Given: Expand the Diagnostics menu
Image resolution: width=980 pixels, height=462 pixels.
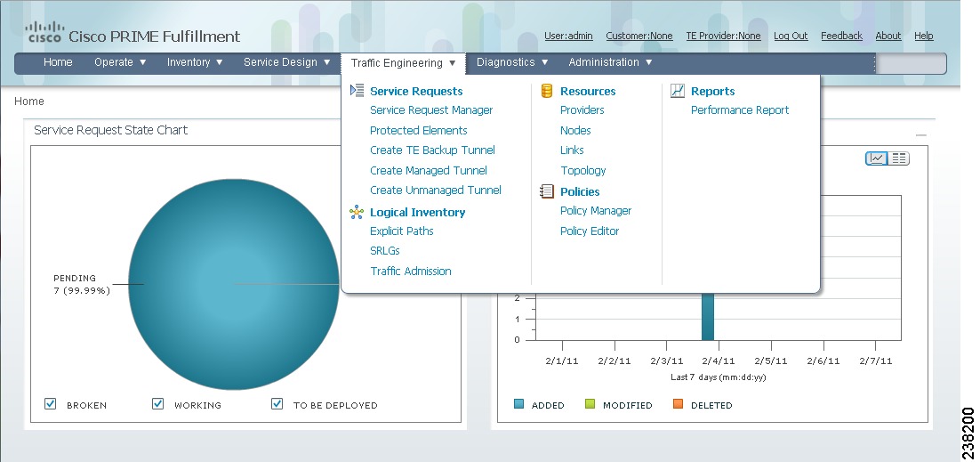Looking at the screenshot, I should pyautogui.click(x=512, y=62).
